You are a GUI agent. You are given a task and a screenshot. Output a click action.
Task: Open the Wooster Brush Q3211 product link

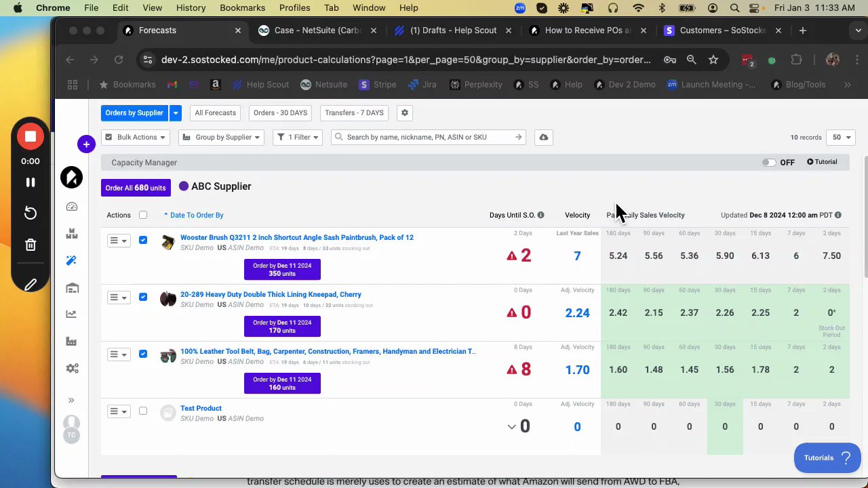[297, 238]
